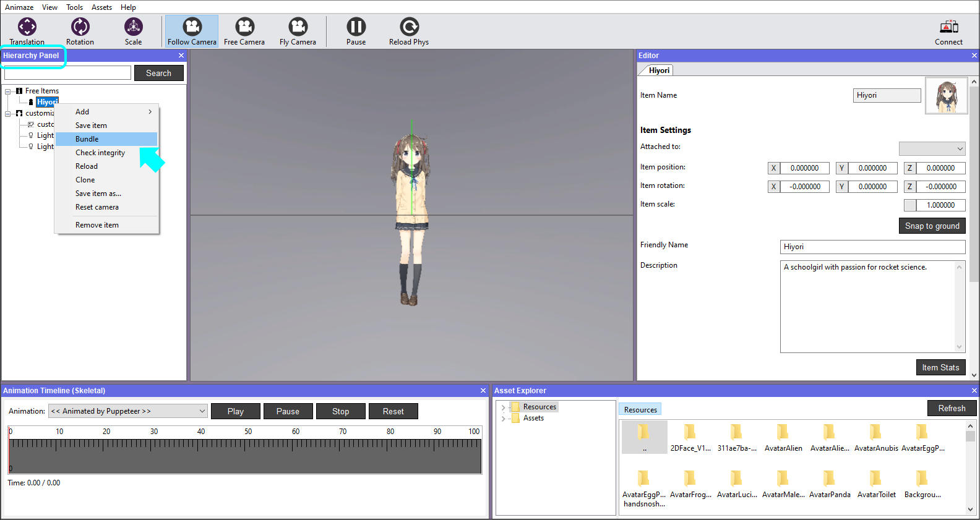The height and width of the screenshot is (520, 980).
Task: Select the Translation tool
Action: coord(27,31)
